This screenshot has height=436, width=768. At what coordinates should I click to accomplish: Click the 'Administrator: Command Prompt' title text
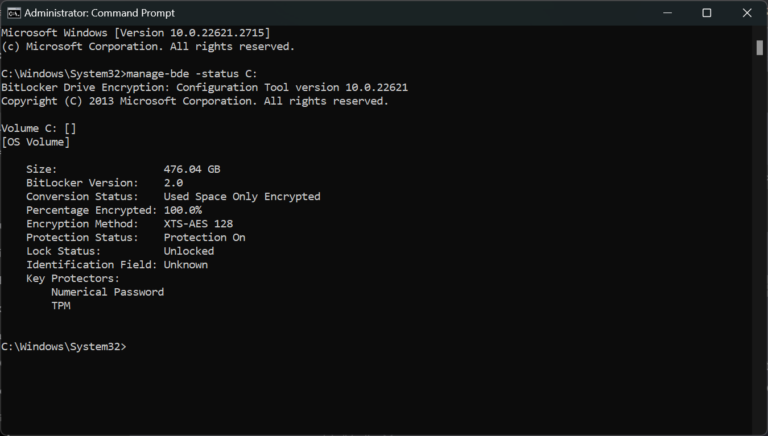(x=99, y=13)
